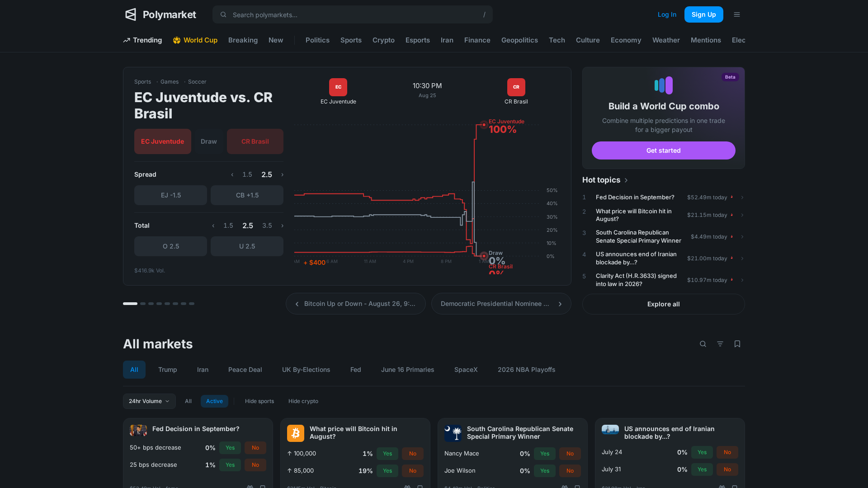
Task: Open Hot topics chevron
Action: [626, 180]
